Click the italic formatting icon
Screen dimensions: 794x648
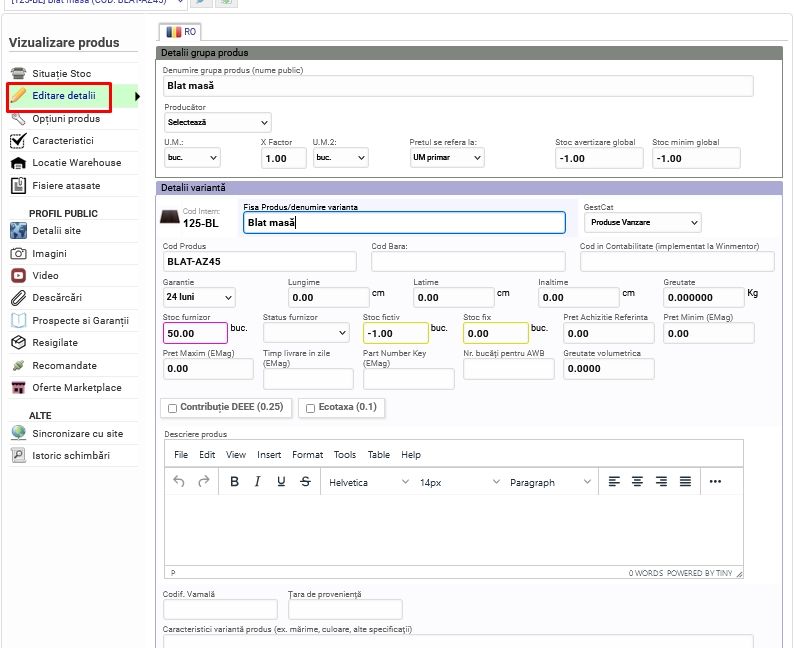257,482
